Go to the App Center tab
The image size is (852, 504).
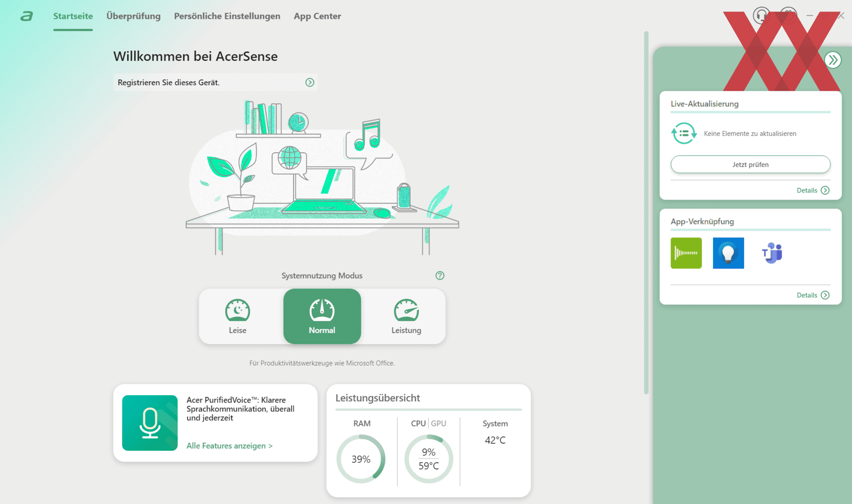coord(317,16)
